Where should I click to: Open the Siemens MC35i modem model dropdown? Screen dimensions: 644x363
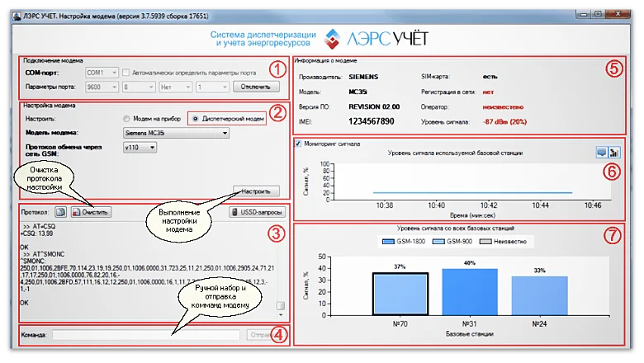pyautogui.click(x=225, y=132)
